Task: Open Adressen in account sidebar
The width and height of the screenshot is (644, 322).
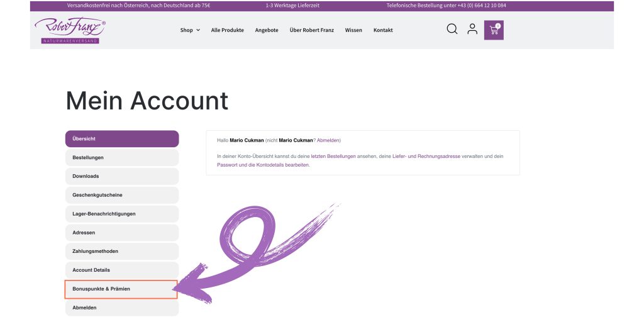Action: (122, 233)
